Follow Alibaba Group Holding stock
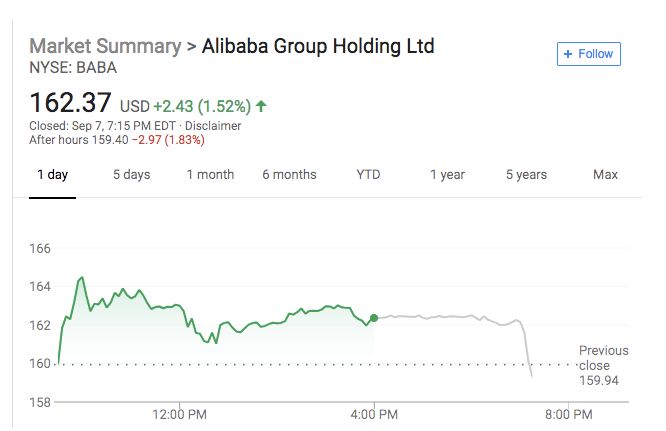 click(589, 54)
